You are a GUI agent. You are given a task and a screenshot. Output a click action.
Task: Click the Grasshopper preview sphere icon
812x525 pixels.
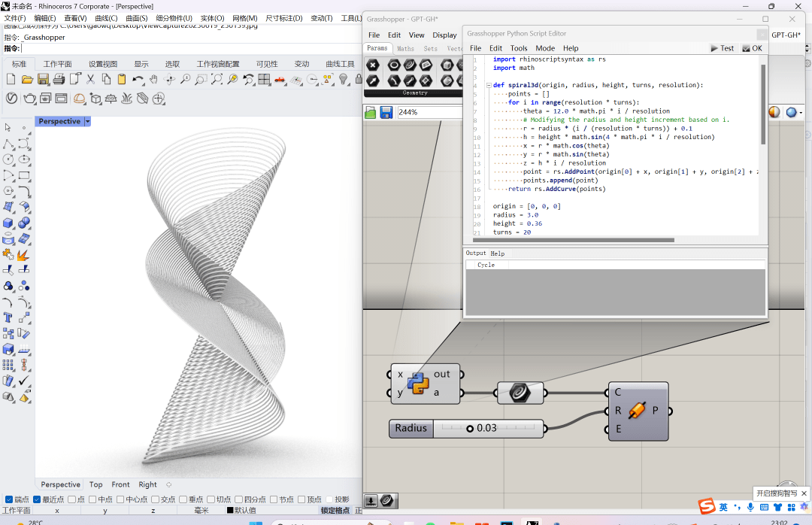point(774,113)
